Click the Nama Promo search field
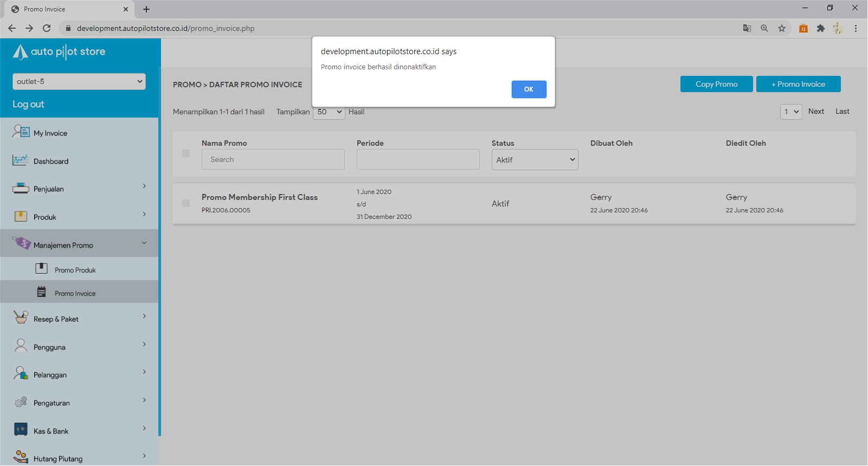Screen dimensions: 868x466 273,159
